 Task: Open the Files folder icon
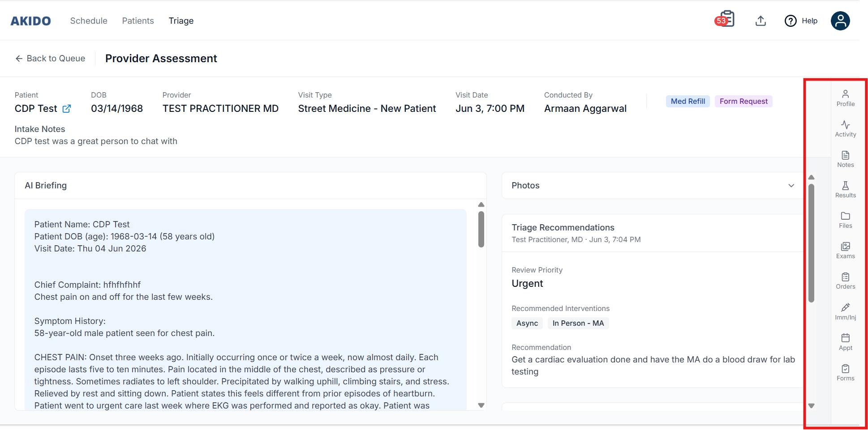[845, 220]
